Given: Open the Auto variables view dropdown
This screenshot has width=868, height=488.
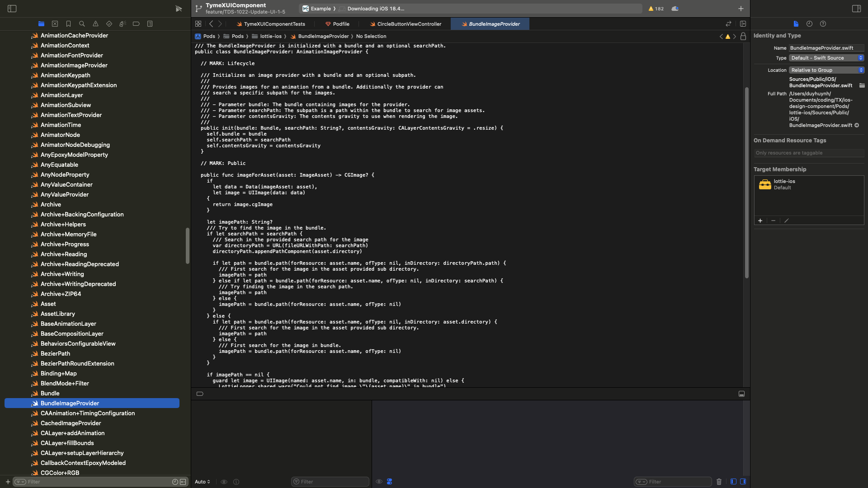Looking at the screenshot, I should (x=203, y=482).
